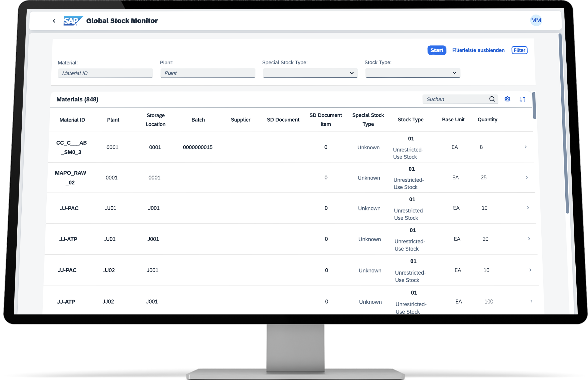The image size is (588, 380).
Task: Click the Quantity column header
Action: pyautogui.click(x=487, y=119)
